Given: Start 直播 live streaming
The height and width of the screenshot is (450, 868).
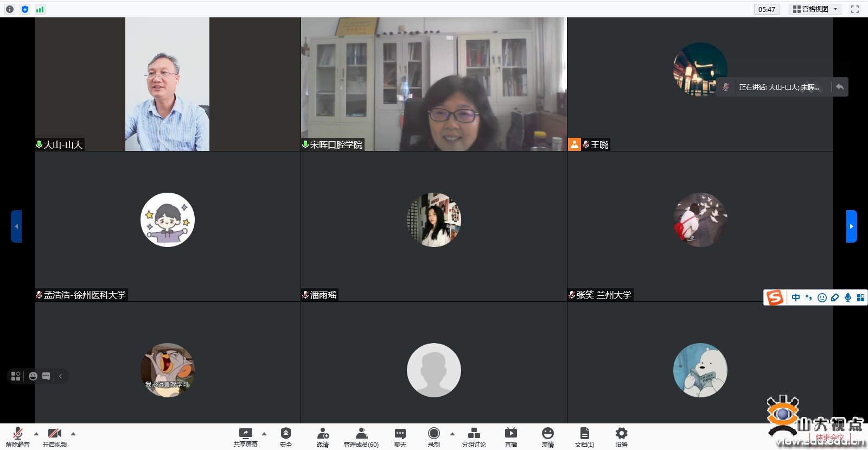Looking at the screenshot, I should (510, 435).
